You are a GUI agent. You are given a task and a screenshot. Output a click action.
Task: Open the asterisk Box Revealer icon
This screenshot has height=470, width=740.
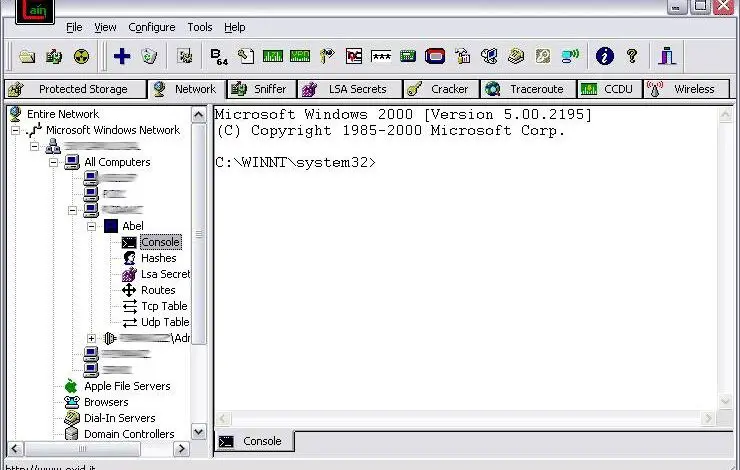point(381,57)
